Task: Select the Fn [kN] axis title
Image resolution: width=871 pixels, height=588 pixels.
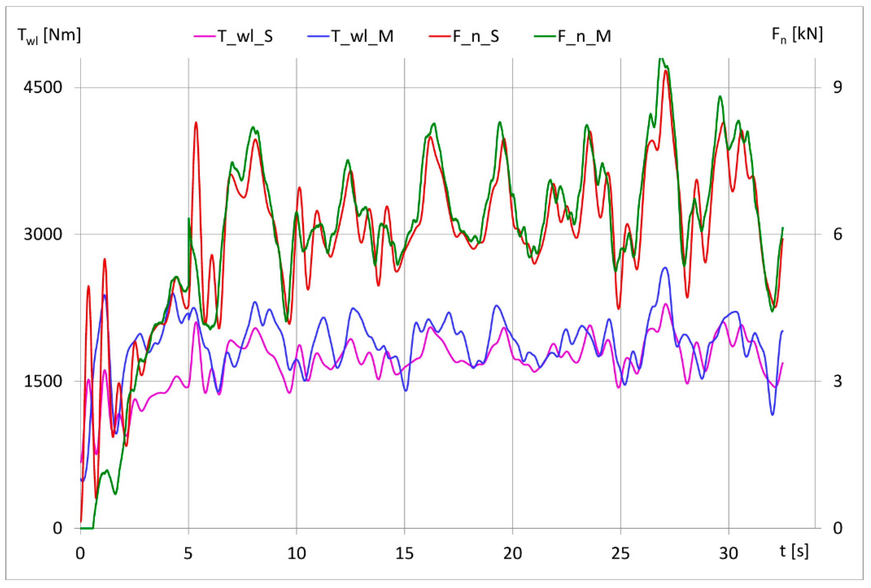Action: [x=797, y=35]
